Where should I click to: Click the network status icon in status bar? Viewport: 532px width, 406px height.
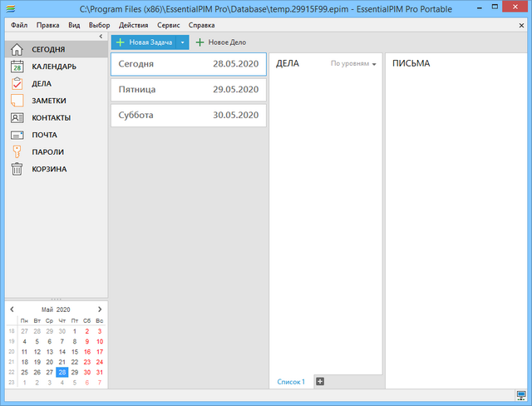pos(521,395)
